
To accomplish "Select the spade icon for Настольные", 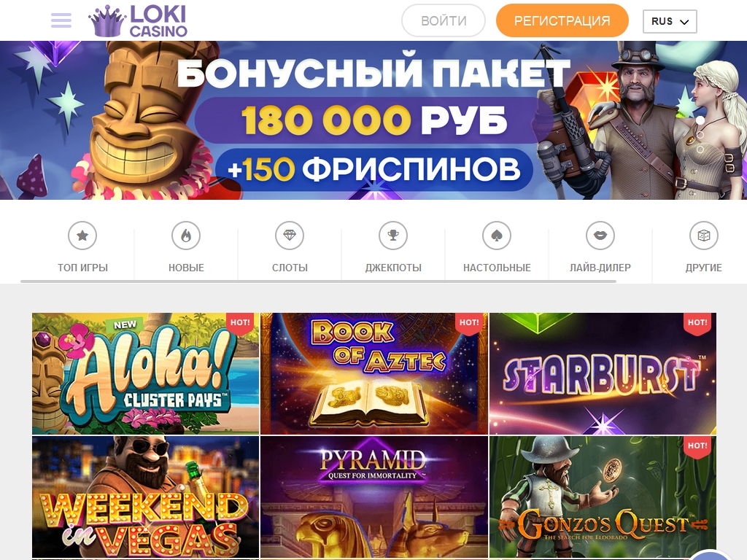I will point(497,236).
